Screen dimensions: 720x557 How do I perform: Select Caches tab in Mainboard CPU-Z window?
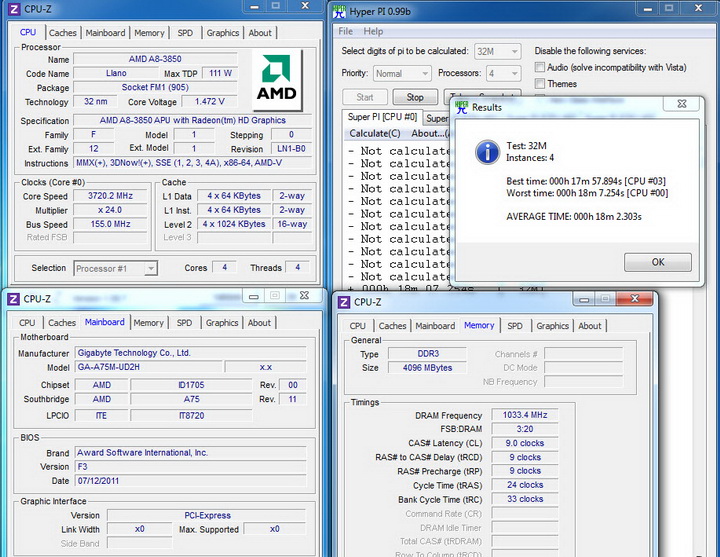point(62,323)
